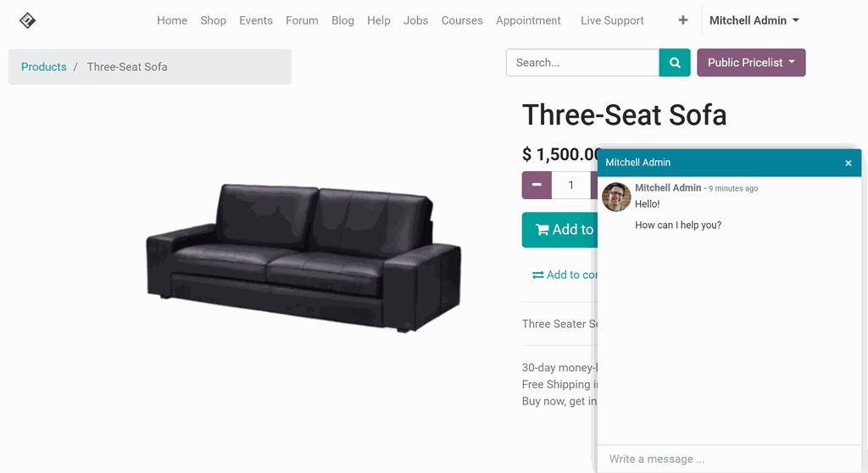
Task: Click the Add to cart button
Action: pyautogui.click(x=559, y=230)
